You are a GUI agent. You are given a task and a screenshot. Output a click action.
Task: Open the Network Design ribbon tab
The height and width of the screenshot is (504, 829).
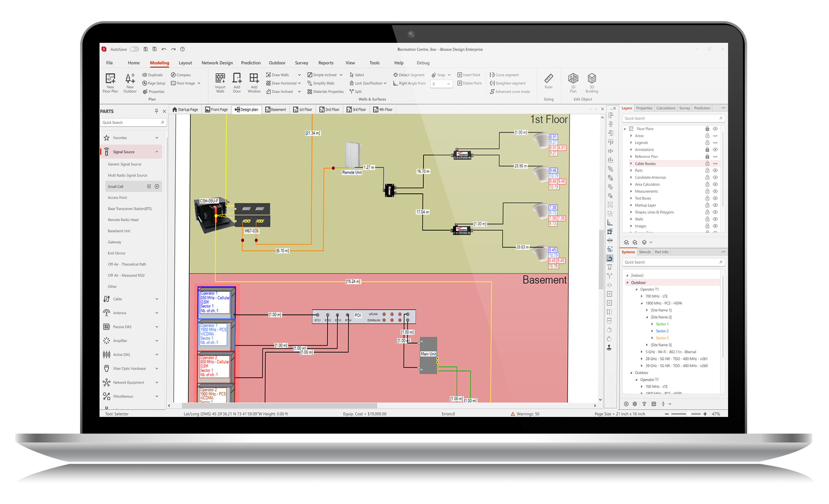217,63
